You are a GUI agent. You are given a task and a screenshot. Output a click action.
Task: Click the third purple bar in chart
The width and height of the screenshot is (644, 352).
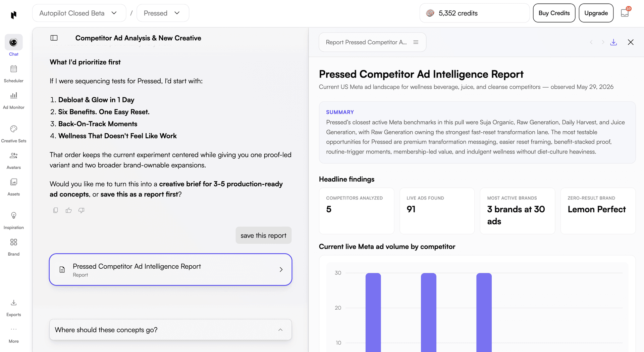[x=484, y=312]
